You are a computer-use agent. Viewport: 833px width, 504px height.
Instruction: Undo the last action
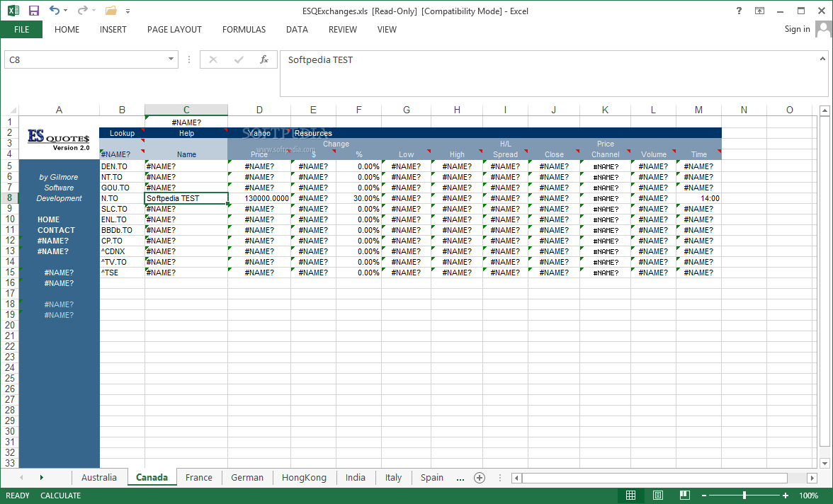[x=54, y=10]
